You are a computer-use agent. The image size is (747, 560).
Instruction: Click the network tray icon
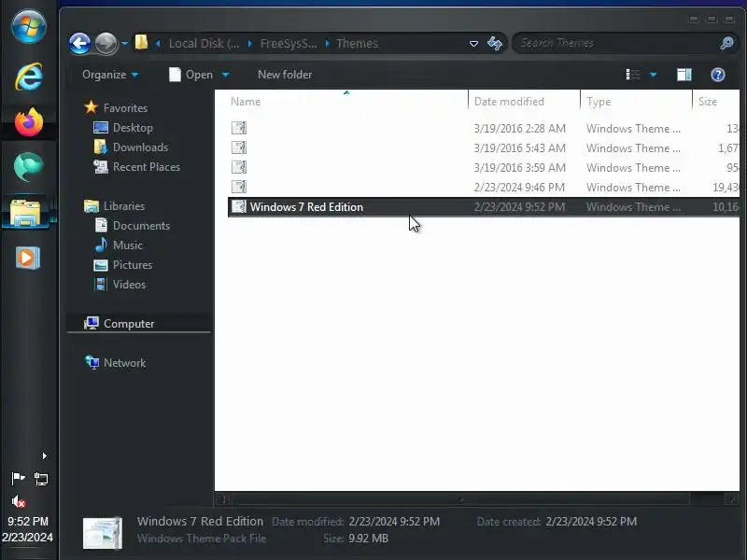(x=41, y=479)
